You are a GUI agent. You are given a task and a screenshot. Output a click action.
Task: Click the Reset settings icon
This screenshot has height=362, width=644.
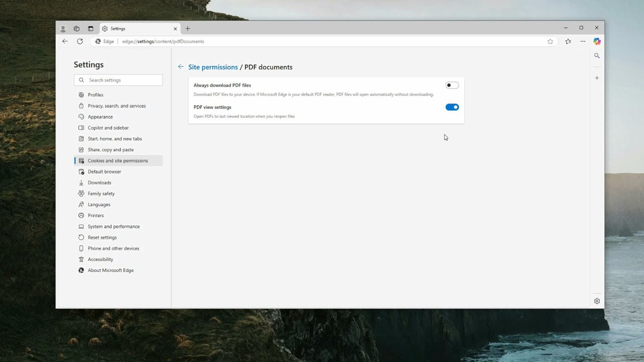click(x=81, y=237)
